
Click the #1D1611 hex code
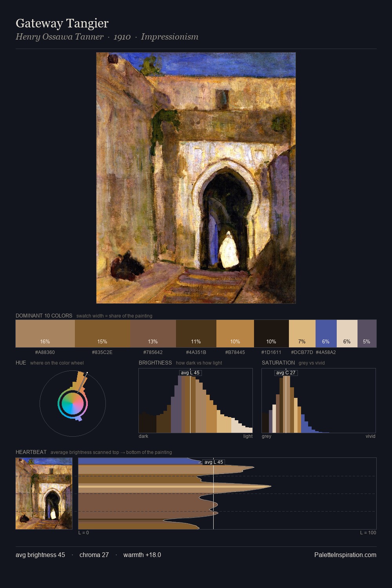coord(271,352)
